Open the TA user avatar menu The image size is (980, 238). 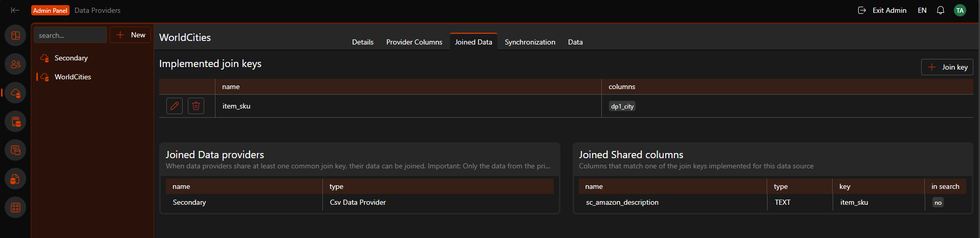pyautogui.click(x=960, y=10)
